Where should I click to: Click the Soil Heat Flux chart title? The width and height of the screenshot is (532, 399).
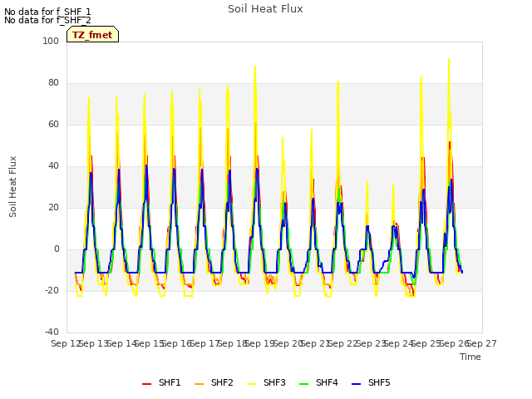tap(265, 9)
